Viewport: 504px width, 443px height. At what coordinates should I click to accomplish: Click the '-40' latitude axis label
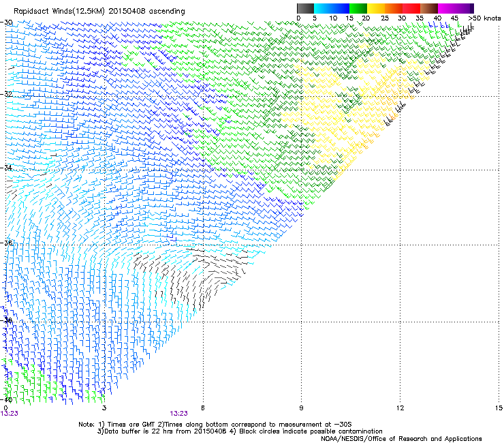click(6, 399)
